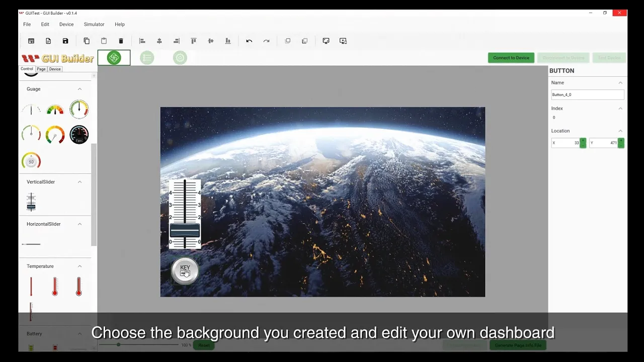Click the Y location input field
This screenshot has height=362, width=644.
[604, 143]
